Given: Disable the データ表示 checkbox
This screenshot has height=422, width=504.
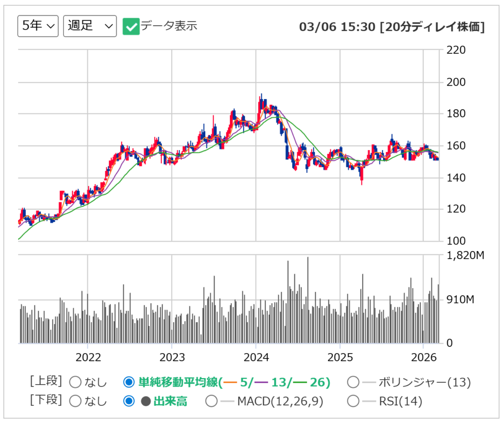Looking at the screenshot, I should point(130,26).
